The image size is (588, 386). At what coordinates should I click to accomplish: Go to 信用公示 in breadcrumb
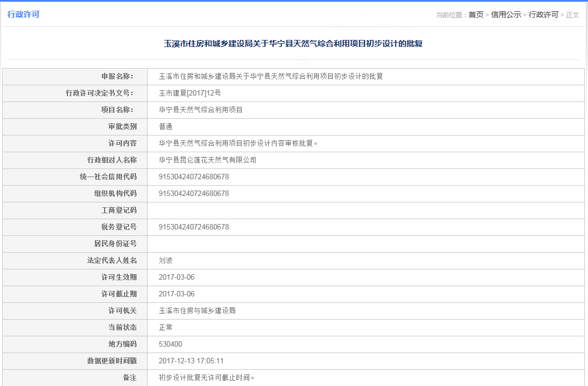pyautogui.click(x=506, y=15)
